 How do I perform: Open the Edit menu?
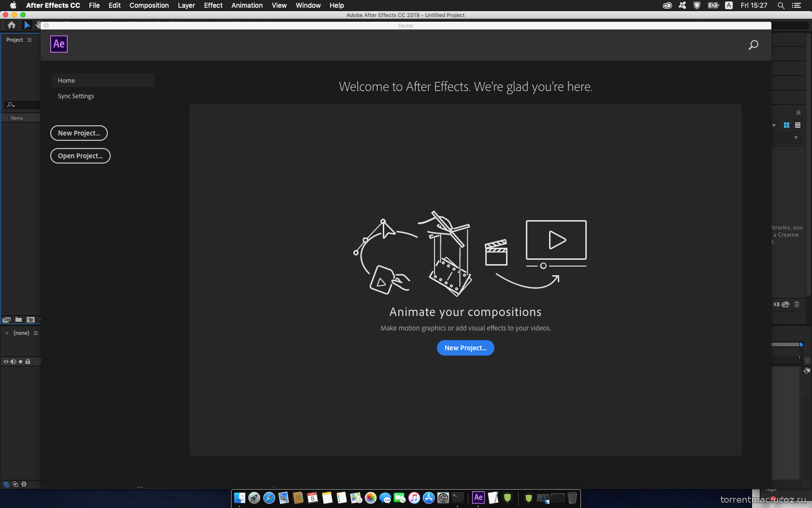point(115,5)
